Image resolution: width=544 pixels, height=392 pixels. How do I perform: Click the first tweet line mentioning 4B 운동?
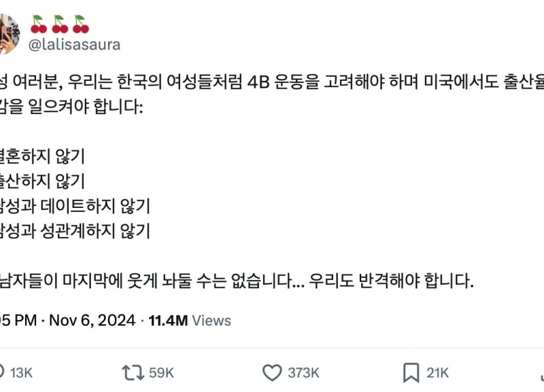click(272, 82)
